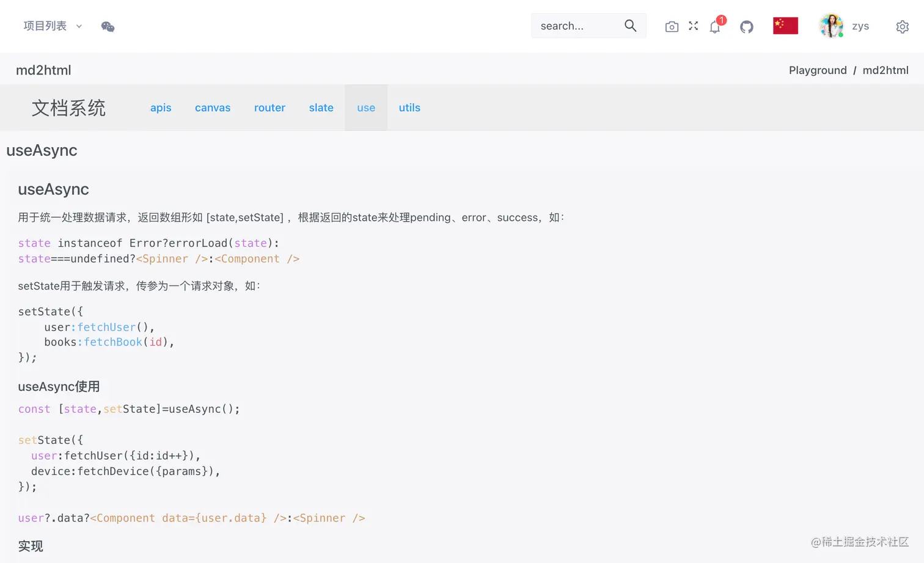Click the fullscreen expand icon
924x563 pixels.
(x=692, y=26)
